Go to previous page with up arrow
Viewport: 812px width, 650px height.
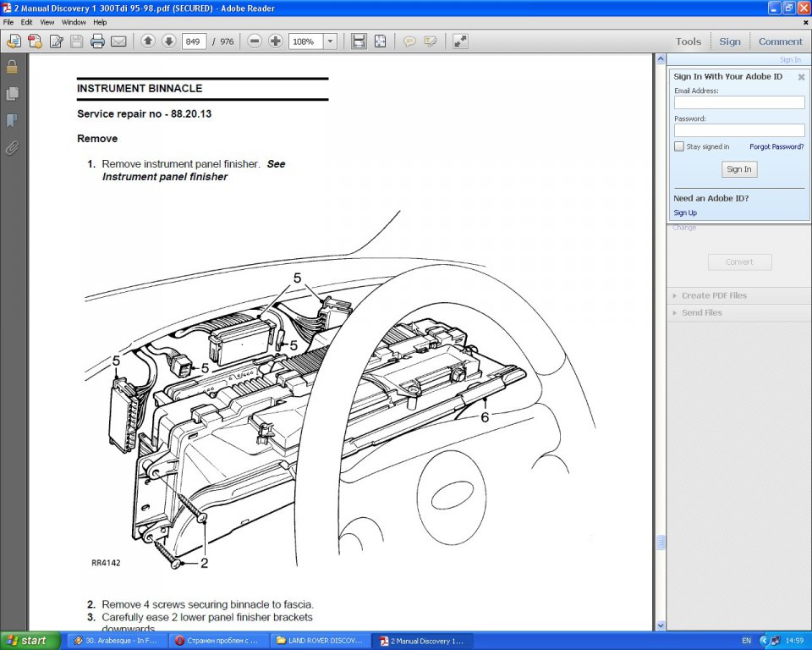click(x=148, y=41)
